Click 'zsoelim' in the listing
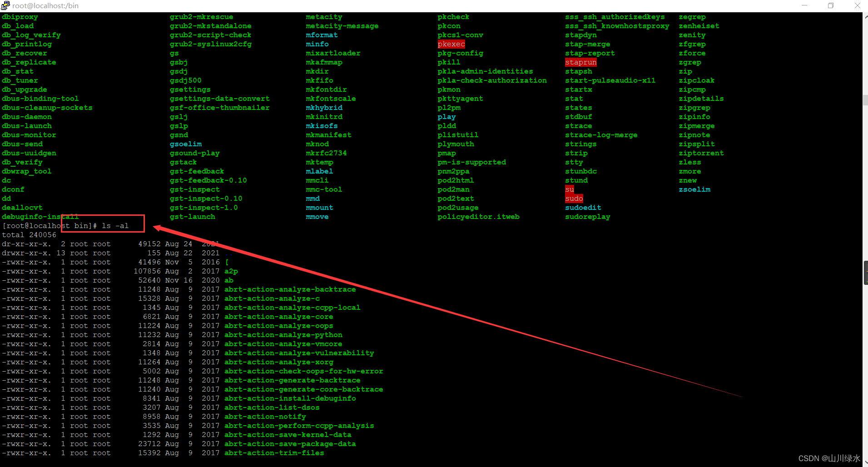Image resolution: width=868 pixels, height=467 pixels. click(694, 189)
